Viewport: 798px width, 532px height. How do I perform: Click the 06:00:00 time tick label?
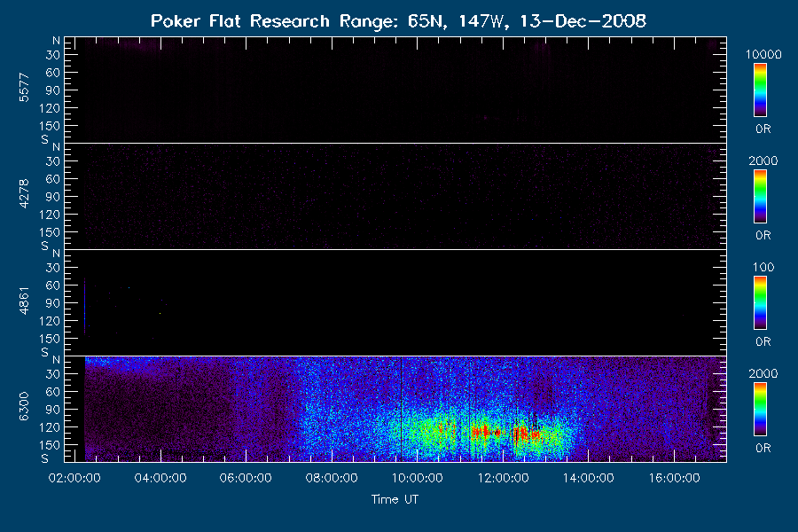pos(246,478)
